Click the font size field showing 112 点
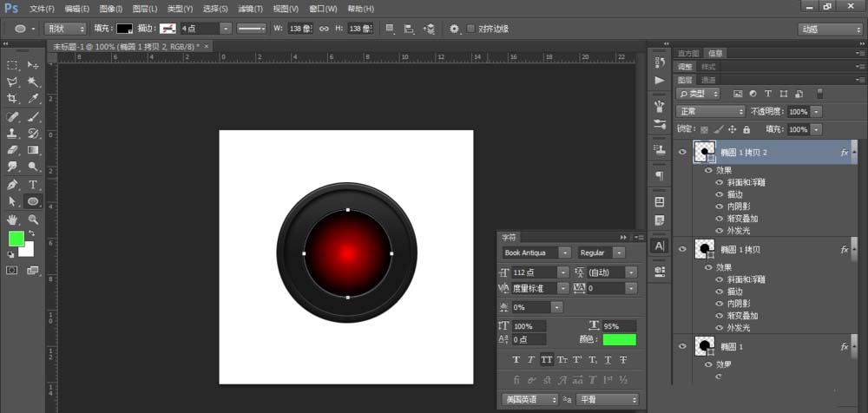868x413 pixels. pos(527,272)
